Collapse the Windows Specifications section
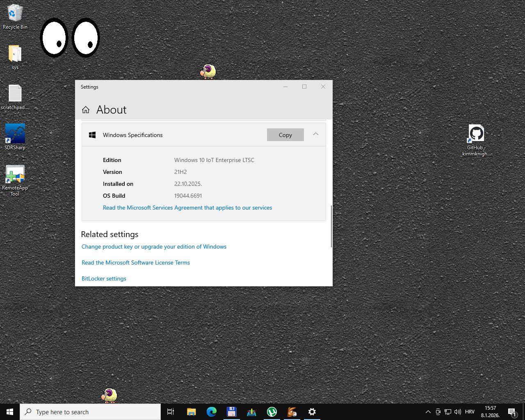525x420 pixels. tap(316, 134)
